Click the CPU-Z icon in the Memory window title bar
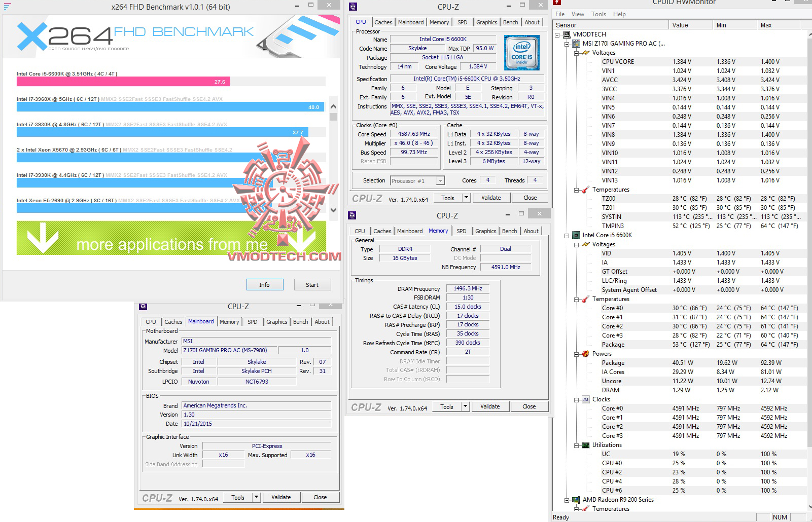The height and width of the screenshot is (522, 812). pyautogui.click(x=352, y=215)
